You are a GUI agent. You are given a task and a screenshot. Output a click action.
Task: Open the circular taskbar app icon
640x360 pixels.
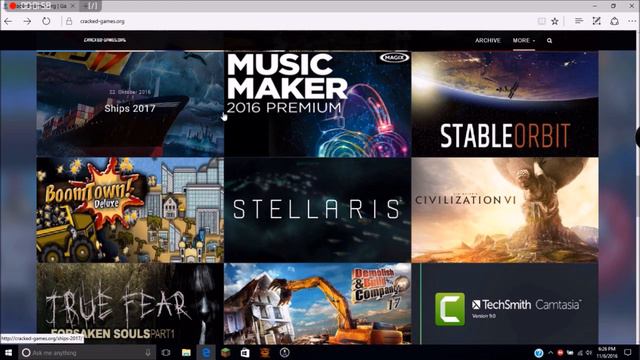[284, 353]
